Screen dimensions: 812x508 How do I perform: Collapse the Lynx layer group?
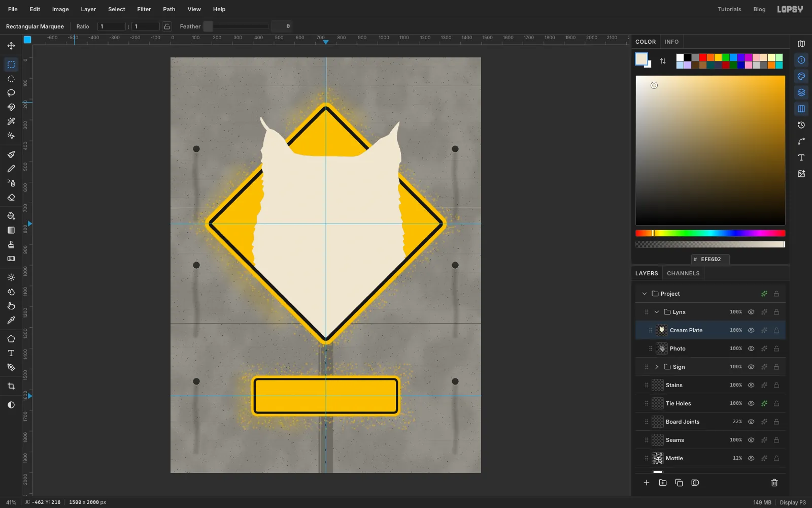tap(657, 312)
